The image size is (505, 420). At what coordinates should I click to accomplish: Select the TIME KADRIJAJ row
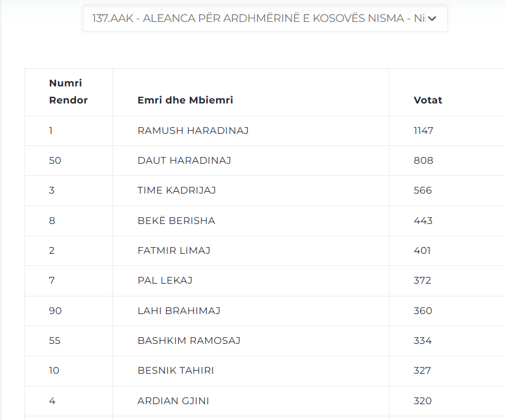pos(265,191)
